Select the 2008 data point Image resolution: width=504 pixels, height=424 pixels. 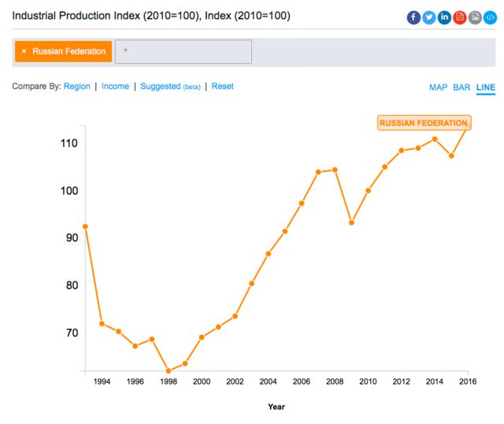point(335,169)
